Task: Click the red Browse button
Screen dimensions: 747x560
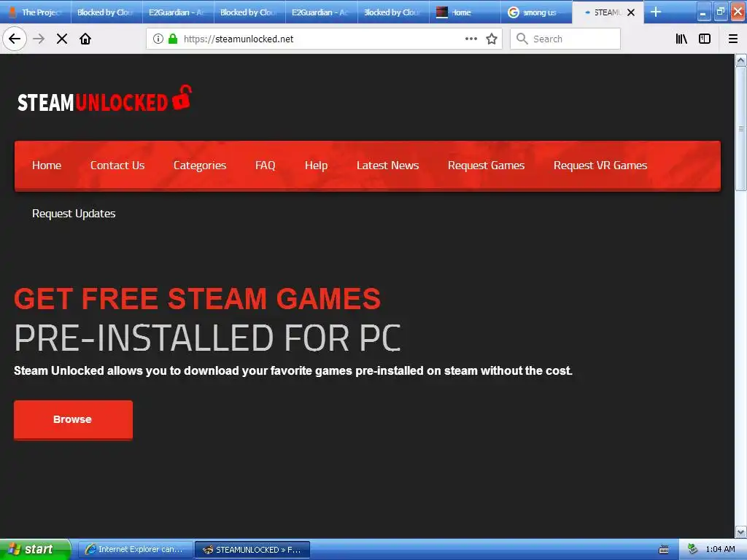Action: pos(73,419)
